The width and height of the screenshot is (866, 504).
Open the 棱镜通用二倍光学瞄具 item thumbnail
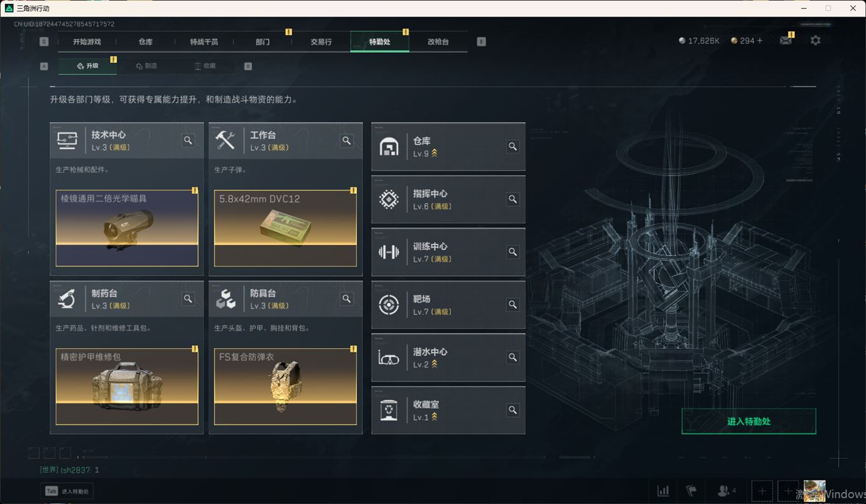click(x=127, y=228)
